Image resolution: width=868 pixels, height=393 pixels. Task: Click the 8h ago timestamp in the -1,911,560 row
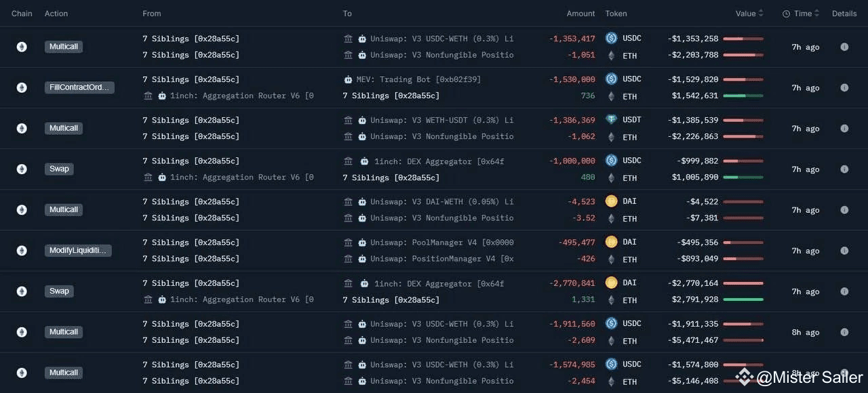tap(805, 332)
